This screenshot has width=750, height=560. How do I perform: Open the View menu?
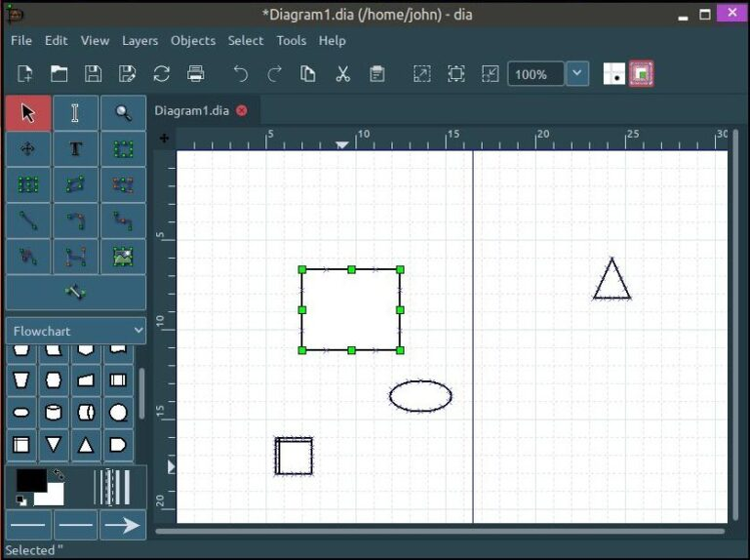pos(95,41)
